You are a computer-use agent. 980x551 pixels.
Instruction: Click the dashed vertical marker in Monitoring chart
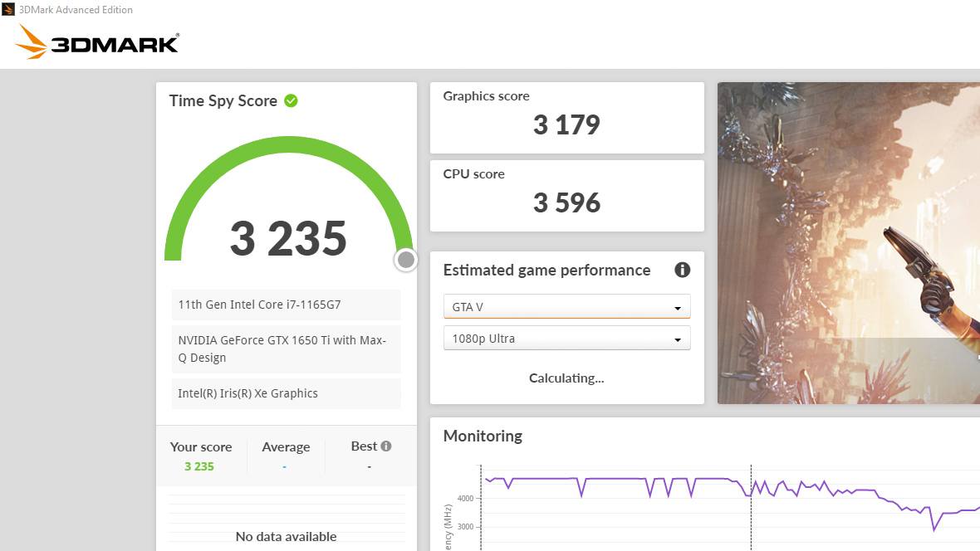click(x=751, y=507)
